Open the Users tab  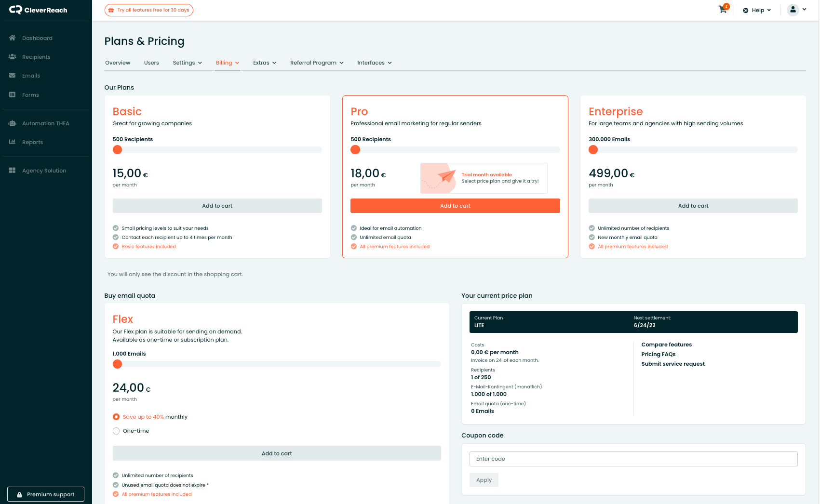click(151, 63)
